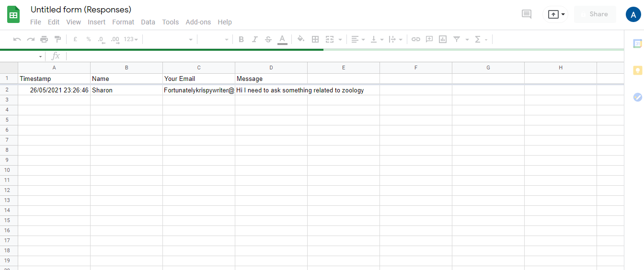Image resolution: width=644 pixels, height=270 pixels.
Task: Click the account avatar A
Action: [633, 14]
